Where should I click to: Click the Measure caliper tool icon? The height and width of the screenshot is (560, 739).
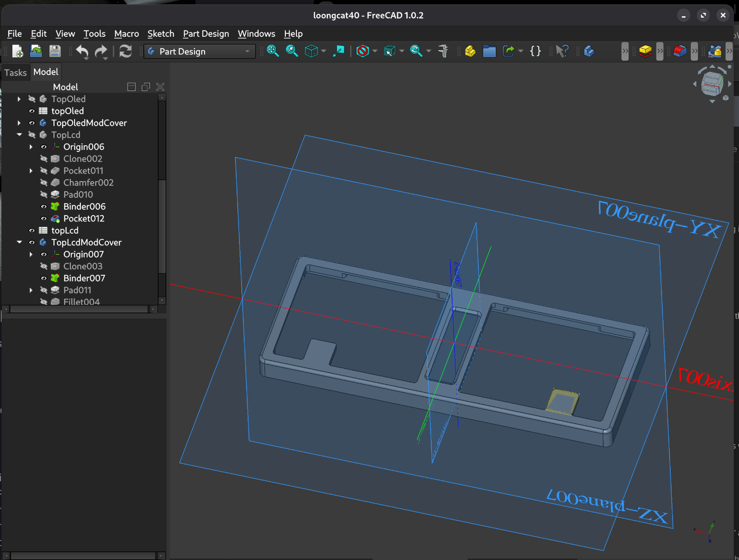443,51
